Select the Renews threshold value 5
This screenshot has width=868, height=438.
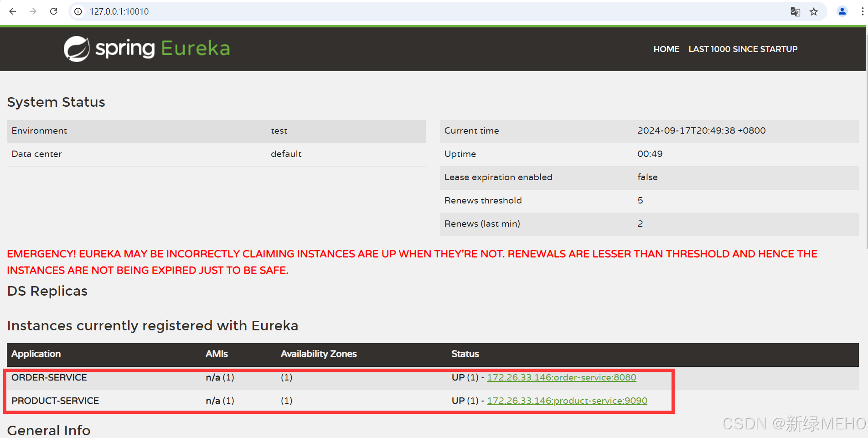(x=640, y=200)
